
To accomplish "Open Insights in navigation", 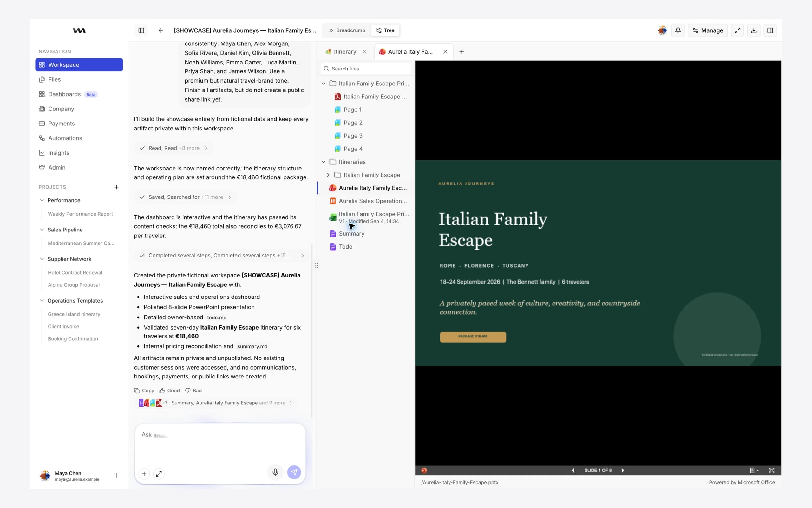I will pyautogui.click(x=79, y=153).
